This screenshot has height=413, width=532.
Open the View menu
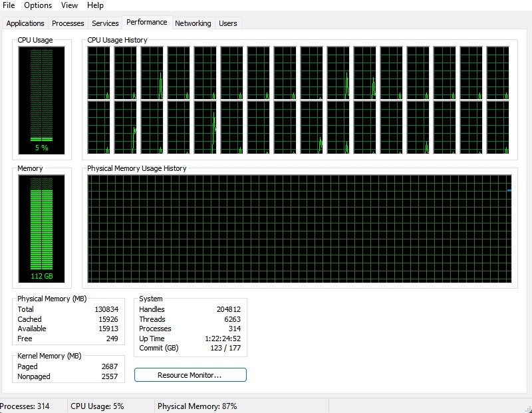pyautogui.click(x=69, y=5)
